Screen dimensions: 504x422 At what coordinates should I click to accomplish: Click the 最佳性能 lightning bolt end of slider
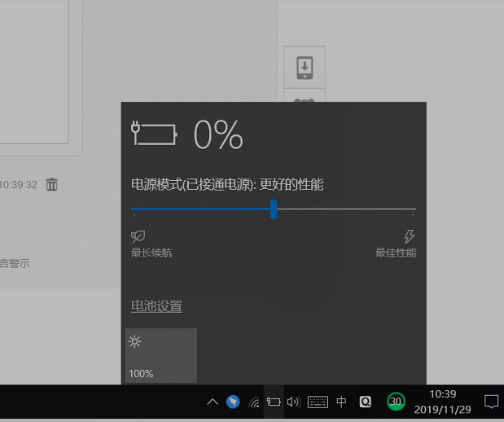pos(410,236)
